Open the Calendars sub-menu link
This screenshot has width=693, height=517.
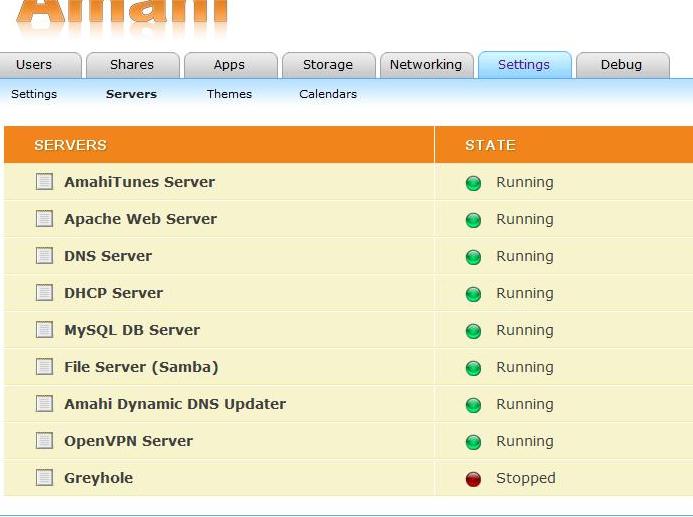[328, 94]
